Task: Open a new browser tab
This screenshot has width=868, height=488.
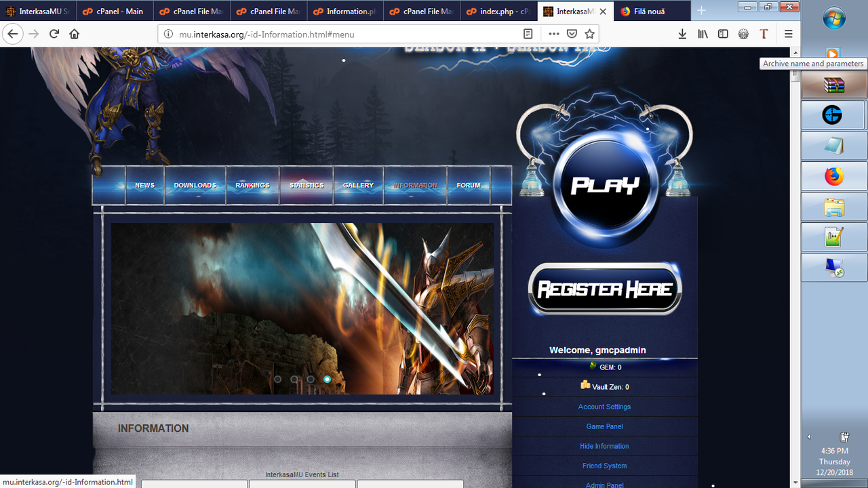Action: click(701, 11)
